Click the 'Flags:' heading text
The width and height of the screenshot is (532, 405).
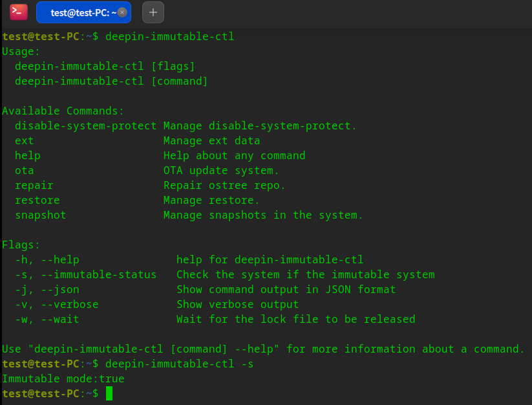pyautogui.click(x=21, y=245)
